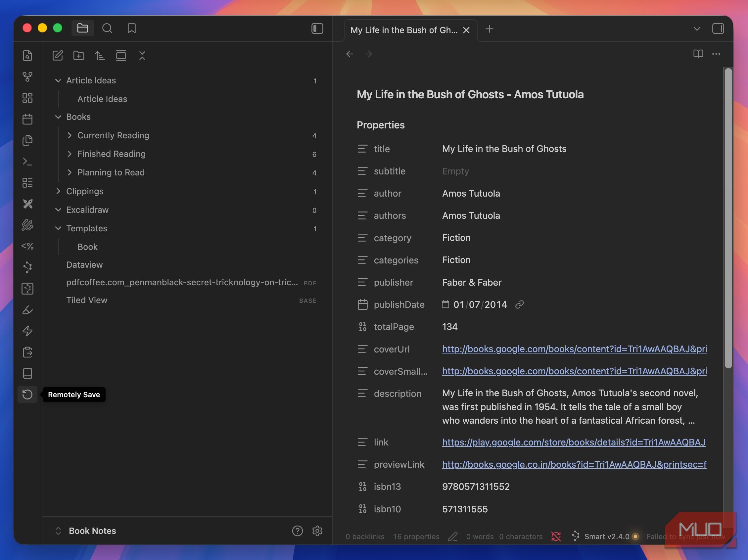Open the bookmarks pane
Image resolution: width=748 pixels, height=560 pixels.
[x=131, y=28]
